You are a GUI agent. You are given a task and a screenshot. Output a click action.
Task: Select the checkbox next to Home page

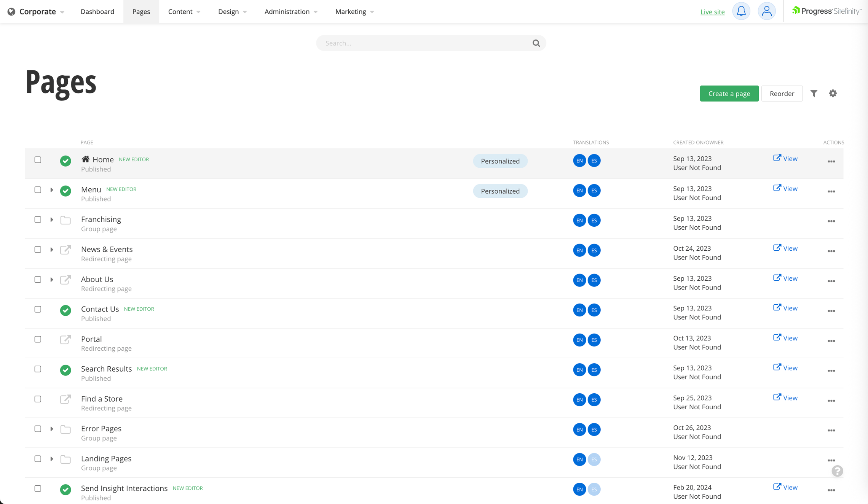[x=38, y=160]
